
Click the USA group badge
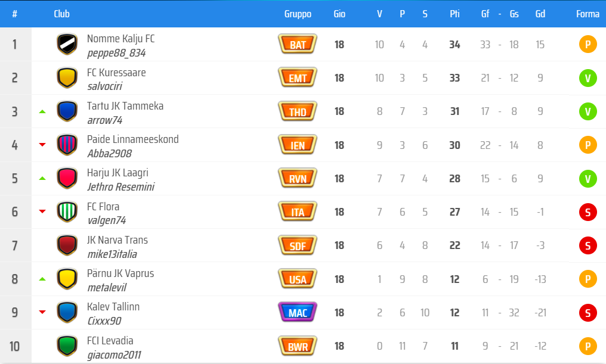(x=298, y=279)
